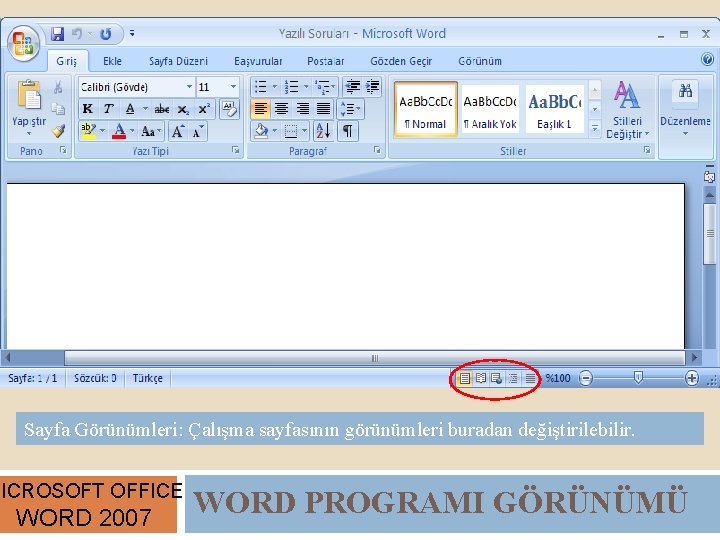Open the Calibri font name dropdown

pyautogui.click(x=189, y=87)
